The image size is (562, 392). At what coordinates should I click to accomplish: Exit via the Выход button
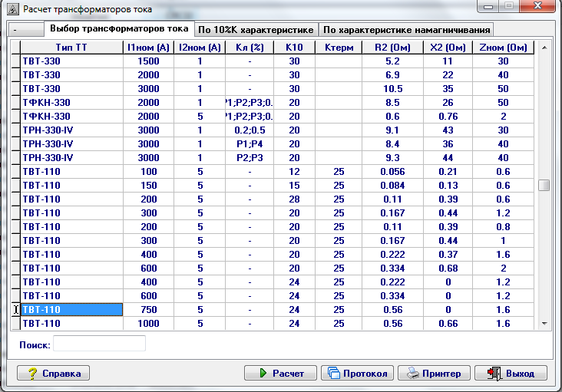click(x=511, y=373)
